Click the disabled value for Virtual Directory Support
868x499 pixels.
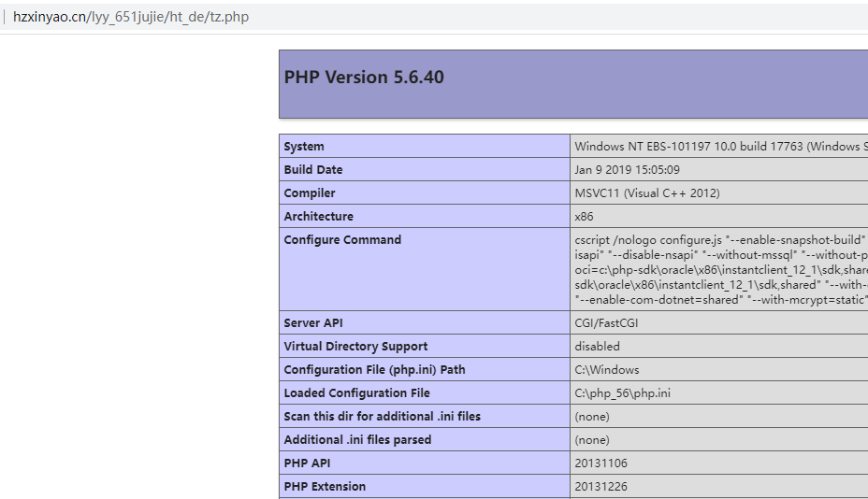click(597, 347)
